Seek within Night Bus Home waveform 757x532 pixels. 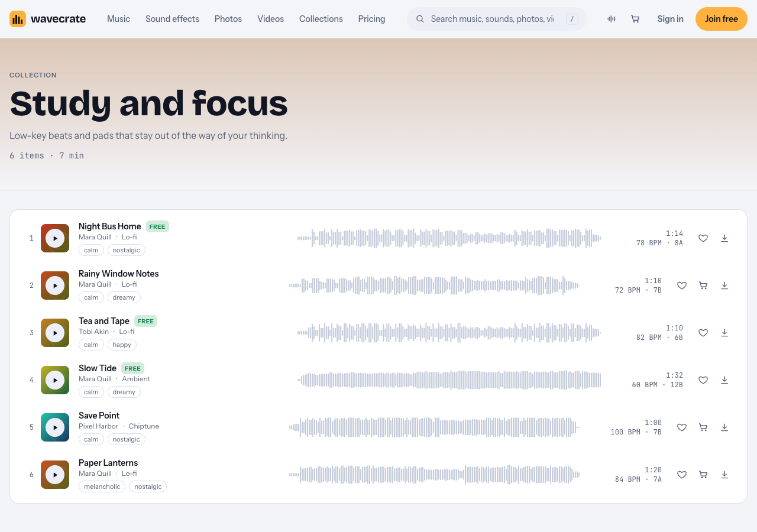[449, 238]
